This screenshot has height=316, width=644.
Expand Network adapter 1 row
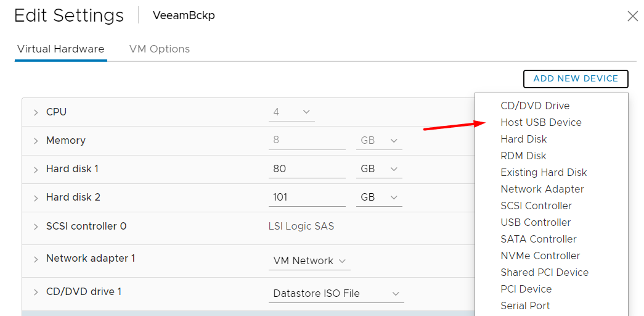pos(36,259)
